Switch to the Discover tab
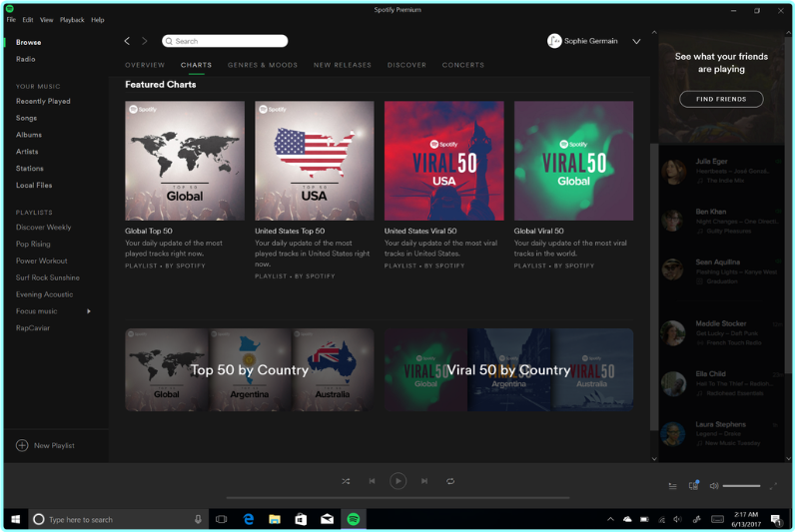The image size is (795, 532). [x=406, y=65]
